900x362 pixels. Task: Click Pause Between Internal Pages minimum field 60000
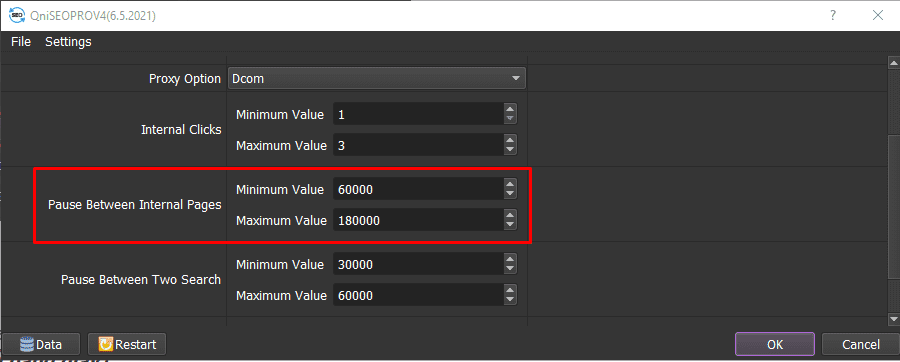coord(418,189)
